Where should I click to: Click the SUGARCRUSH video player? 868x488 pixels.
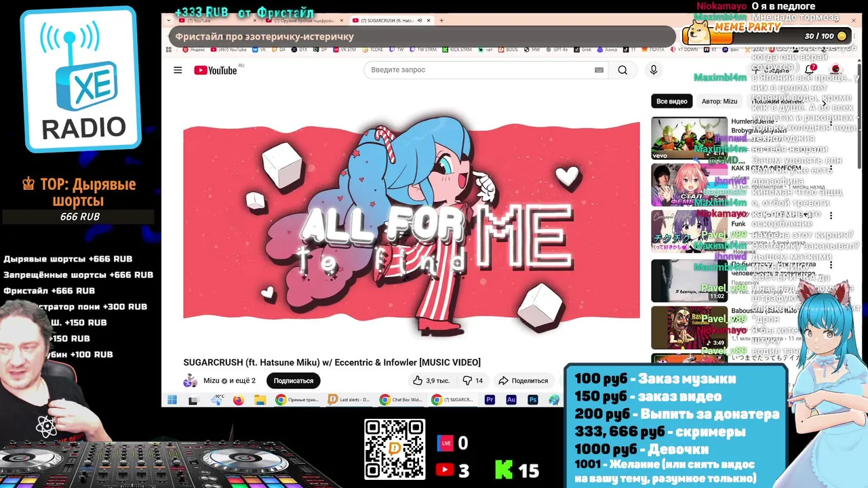pyautogui.click(x=411, y=220)
